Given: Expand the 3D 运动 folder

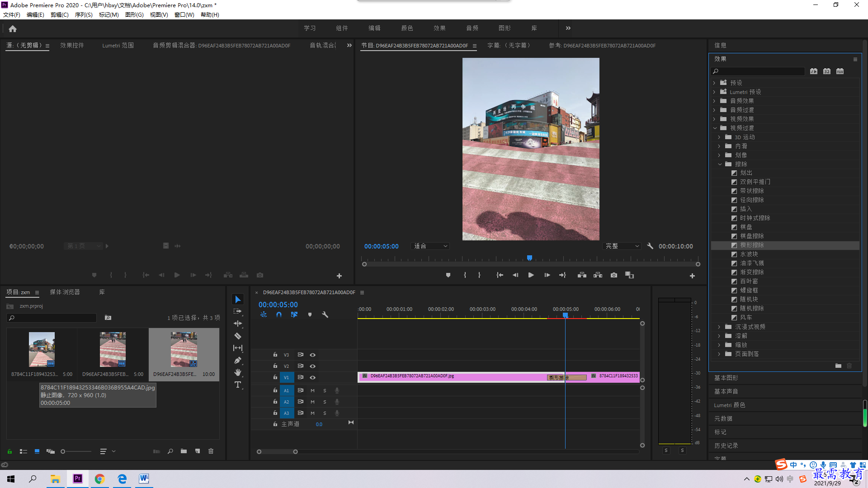Looking at the screenshot, I should click(x=719, y=137).
